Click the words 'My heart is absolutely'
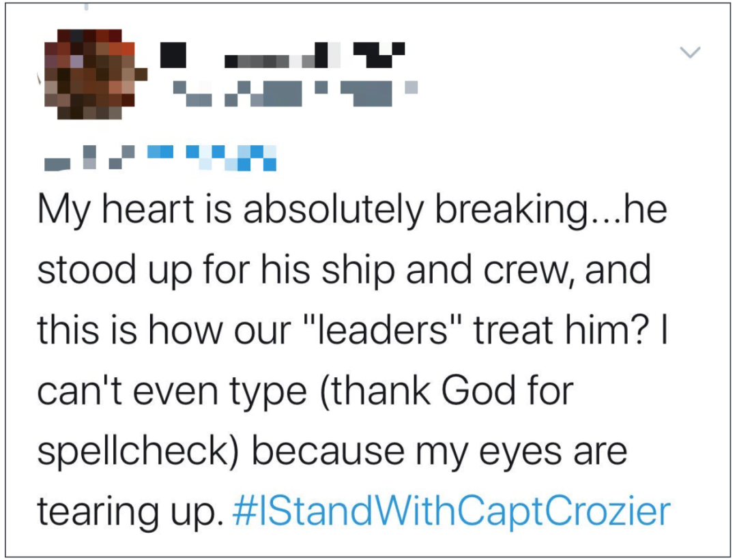Screen dimensions: 737x560 tap(231, 211)
